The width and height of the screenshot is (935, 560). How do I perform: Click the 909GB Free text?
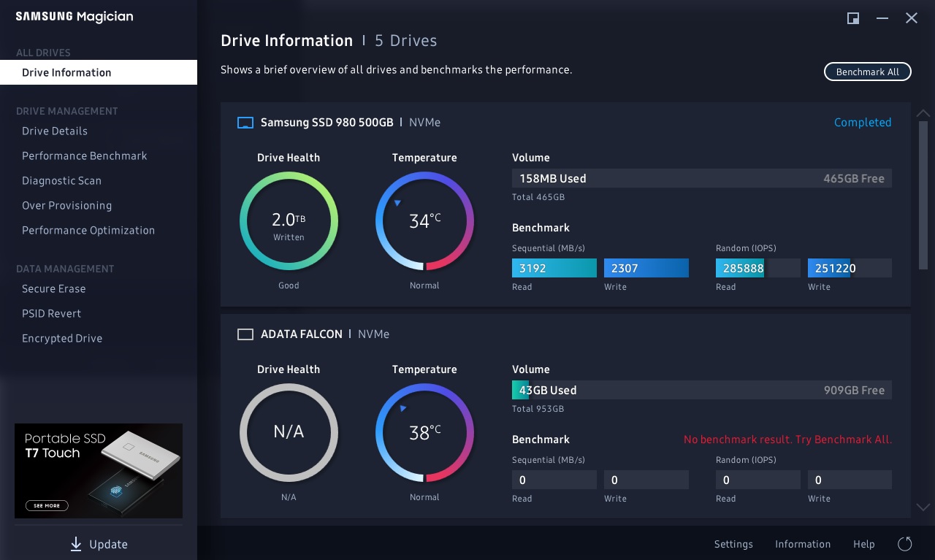(x=854, y=391)
